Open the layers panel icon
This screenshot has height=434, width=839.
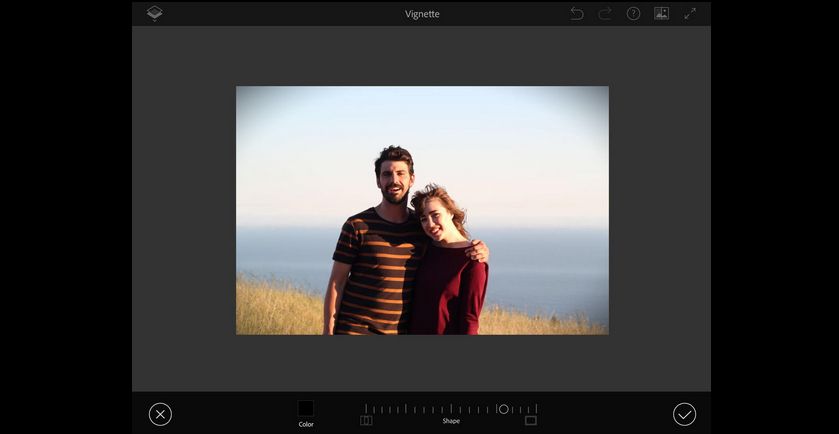[x=155, y=13]
